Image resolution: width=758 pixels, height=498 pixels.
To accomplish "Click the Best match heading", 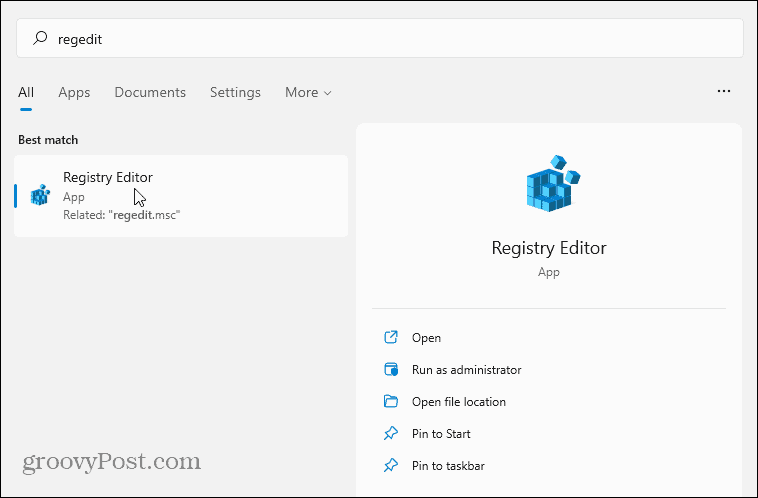I will pyautogui.click(x=48, y=140).
